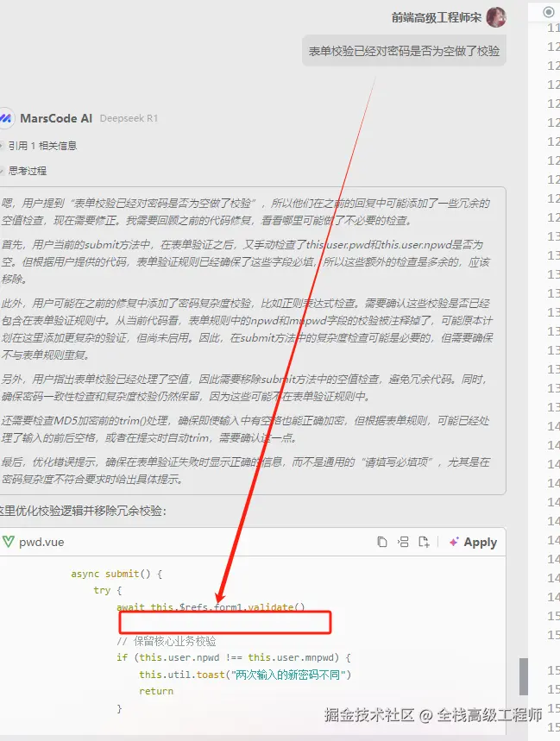The width and height of the screenshot is (560, 741).
Task: Click the MarsCode AI logo icon
Action: click(6, 118)
